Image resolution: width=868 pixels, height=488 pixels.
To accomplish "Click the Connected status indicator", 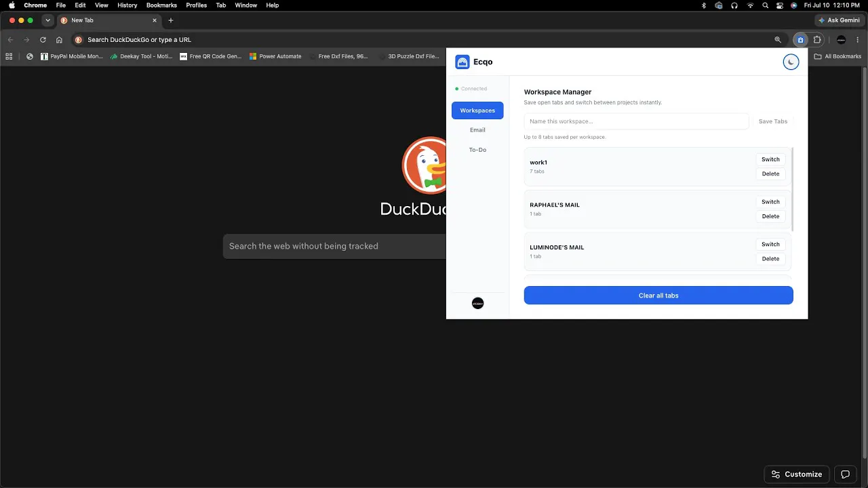I will [471, 89].
